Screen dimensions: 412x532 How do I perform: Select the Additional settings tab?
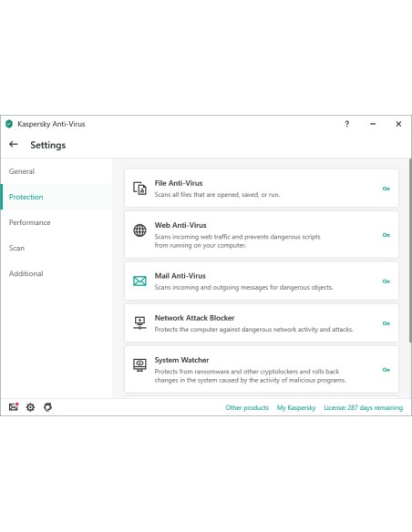pos(57,273)
